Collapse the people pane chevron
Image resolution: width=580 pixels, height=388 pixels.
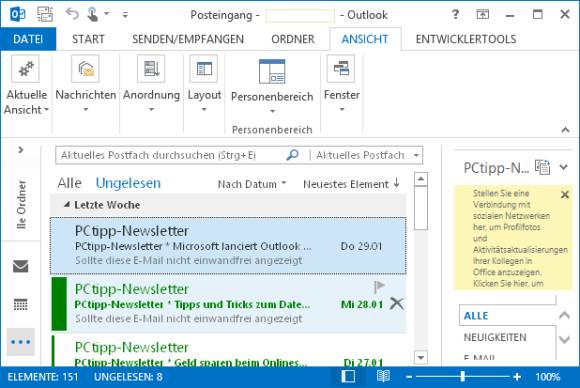tap(563, 167)
